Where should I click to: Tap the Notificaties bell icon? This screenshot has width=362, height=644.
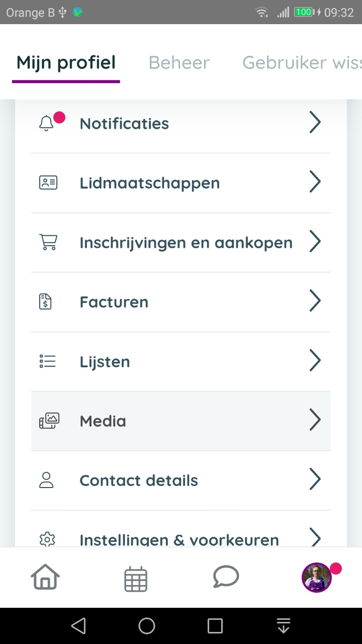tap(47, 123)
